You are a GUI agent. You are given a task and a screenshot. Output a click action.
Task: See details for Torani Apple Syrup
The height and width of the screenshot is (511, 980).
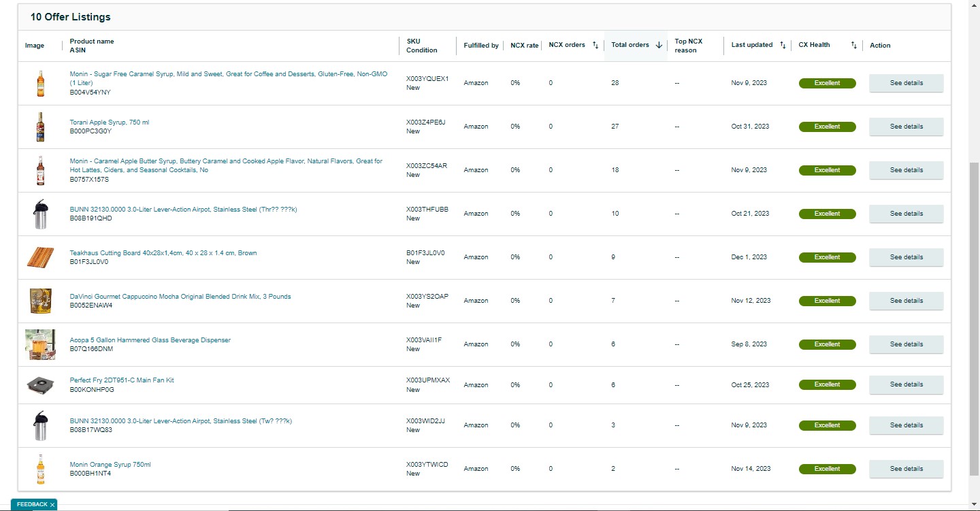906,127
